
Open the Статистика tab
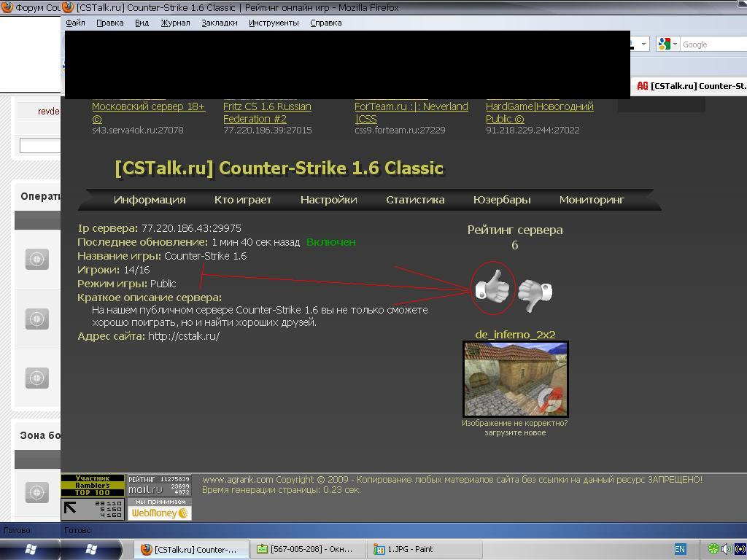pyautogui.click(x=415, y=200)
